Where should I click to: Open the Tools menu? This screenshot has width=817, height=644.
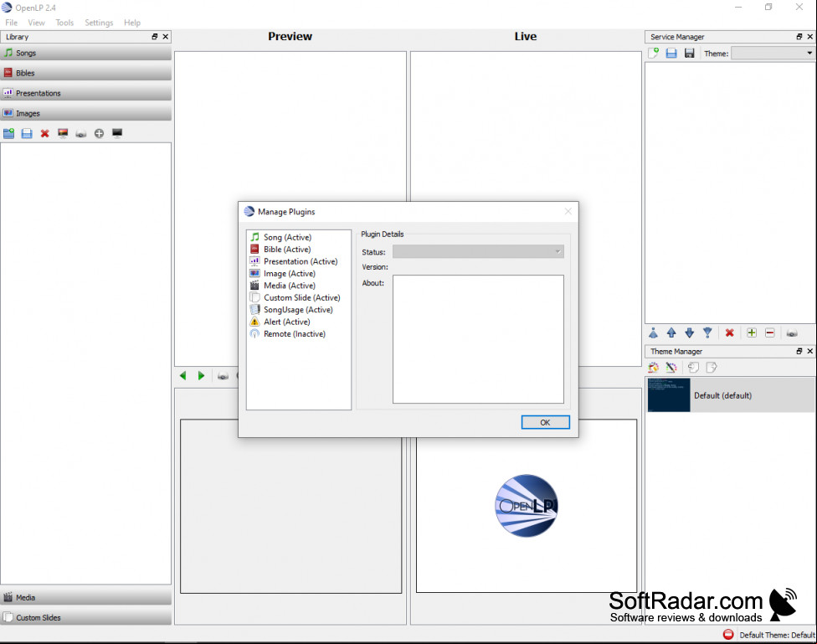(64, 23)
